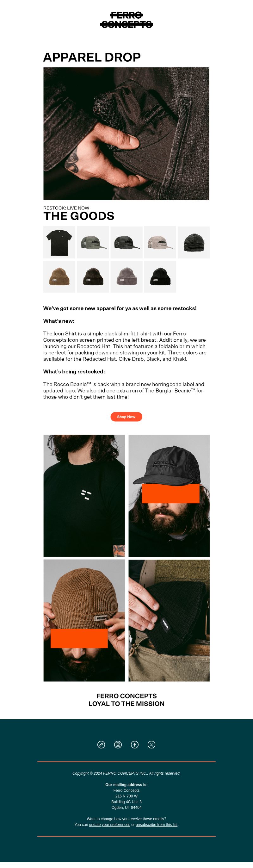Open the Instagram icon in footer
This screenshot has height=868, width=253.
click(x=118, y=744)
